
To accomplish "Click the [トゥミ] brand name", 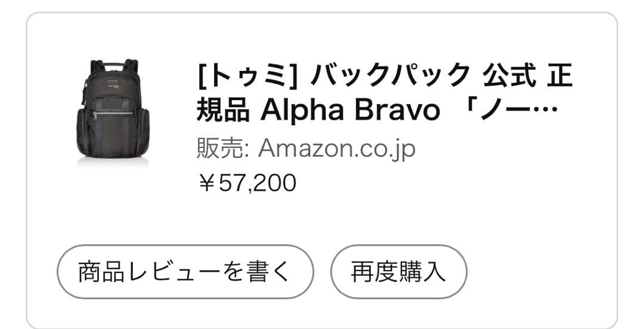I will coord(247,75).
